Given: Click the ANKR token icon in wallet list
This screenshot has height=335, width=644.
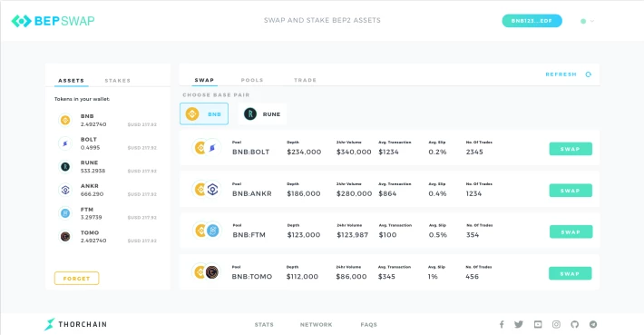Looking at the screenshot, I should tap(65, 190).
